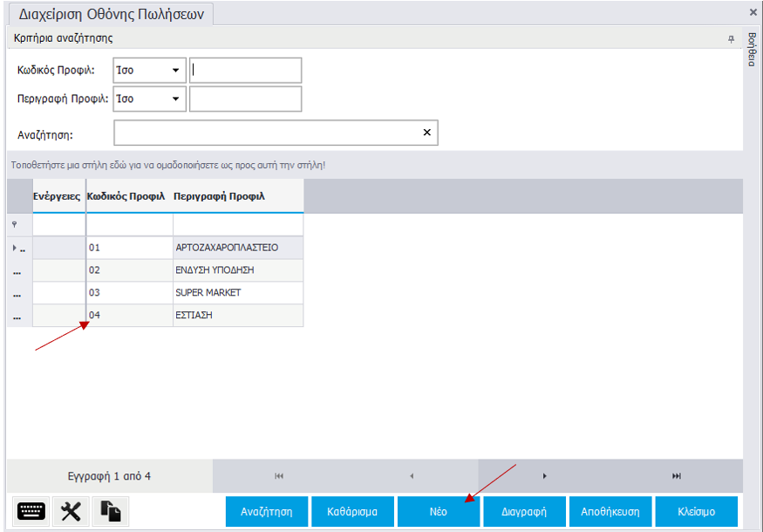Viewport: 763px width, 532px height.
Task: Go to the previous record arrow
Action: click(x=412, y=476)
